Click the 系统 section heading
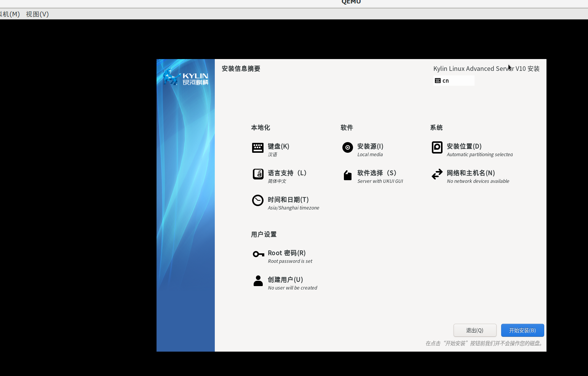 coord(436,128)
